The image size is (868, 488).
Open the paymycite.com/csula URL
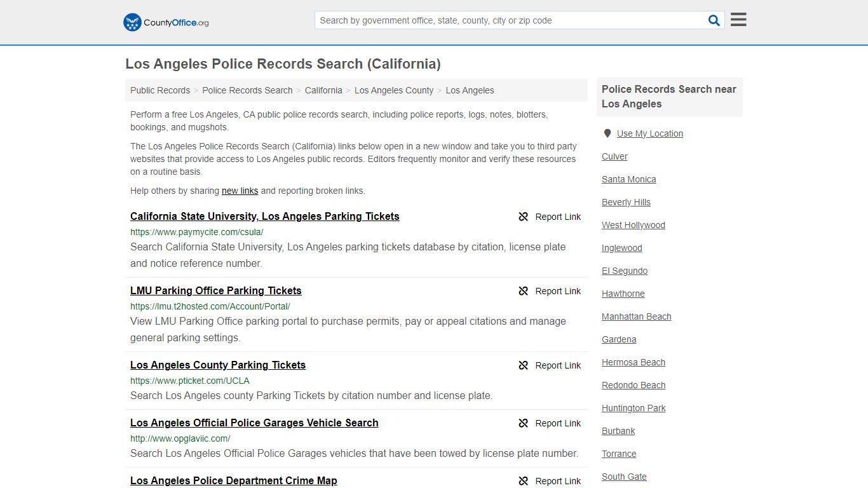196,232
